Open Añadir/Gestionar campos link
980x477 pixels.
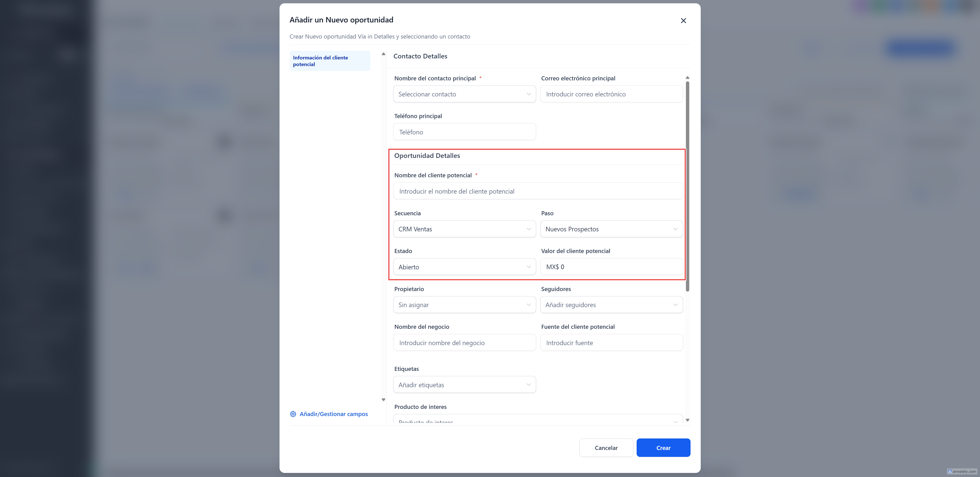click(x=333, y=414)
